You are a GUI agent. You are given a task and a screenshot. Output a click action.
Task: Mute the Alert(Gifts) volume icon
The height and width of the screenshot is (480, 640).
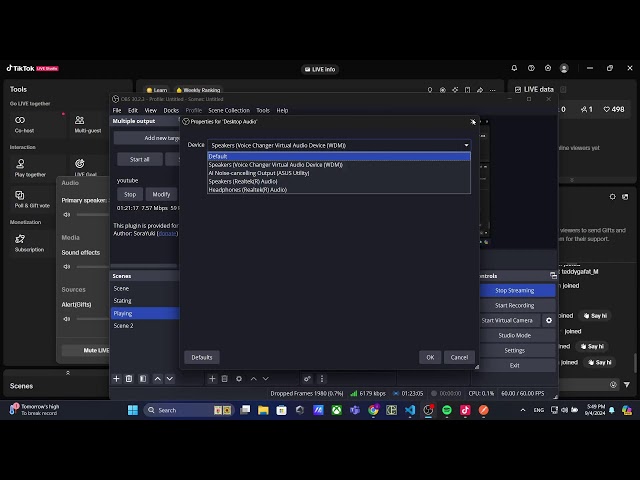point(67,319)
